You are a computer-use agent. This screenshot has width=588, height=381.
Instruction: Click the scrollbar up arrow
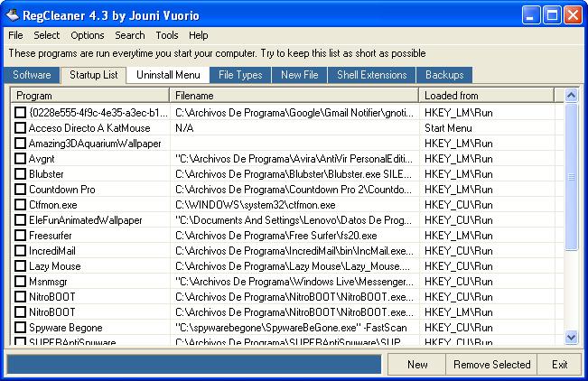point(571,96)
